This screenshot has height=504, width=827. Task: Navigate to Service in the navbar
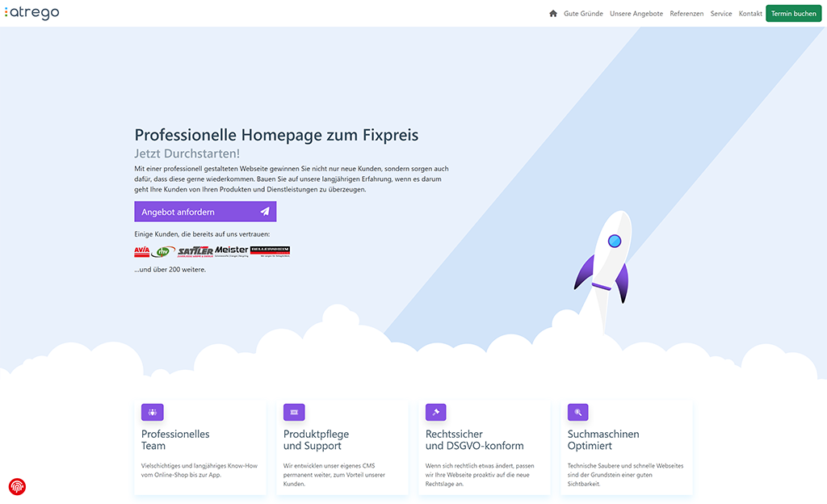click(721, 14)
